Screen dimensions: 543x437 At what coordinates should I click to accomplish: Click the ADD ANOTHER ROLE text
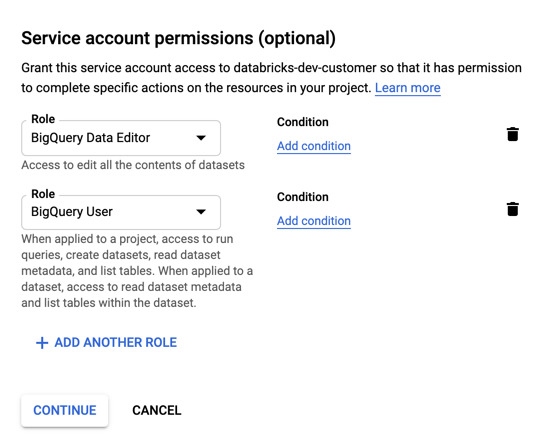click(x=116, y=343)
